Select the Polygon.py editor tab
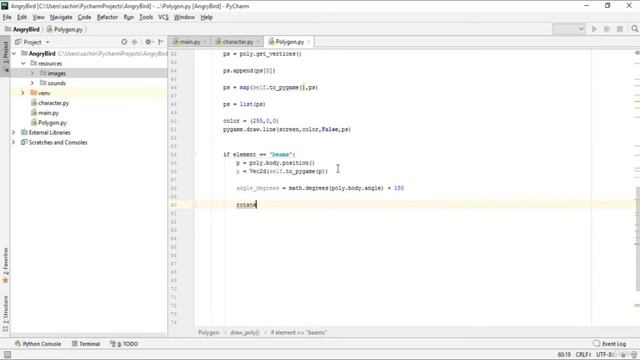This screenshot has height=360, width=640. (x=289, y=42)
